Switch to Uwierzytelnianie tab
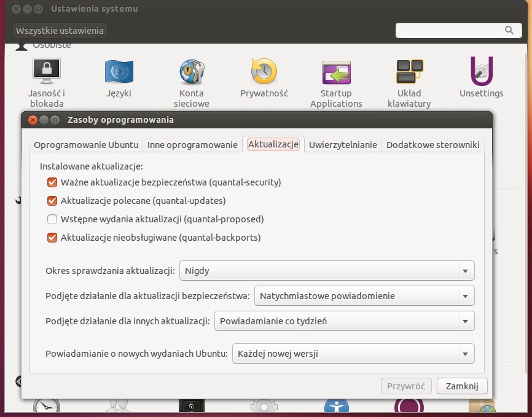The width and height of the screenshot is (532, 417). [x=343, y=145]
